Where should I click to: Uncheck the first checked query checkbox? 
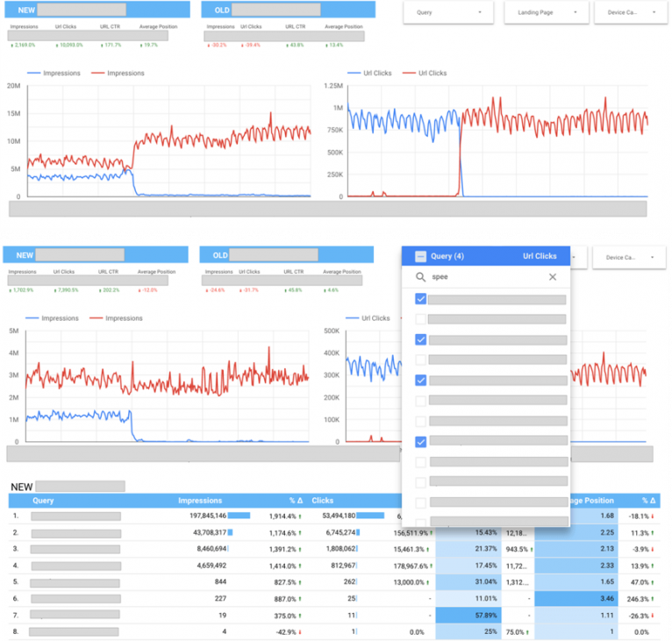421,299
